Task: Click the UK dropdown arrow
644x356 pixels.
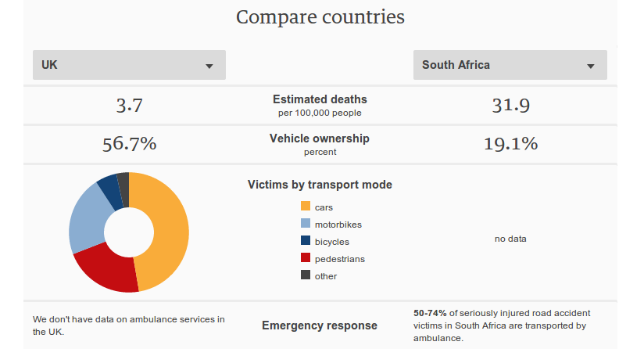Action: [209, 67]
